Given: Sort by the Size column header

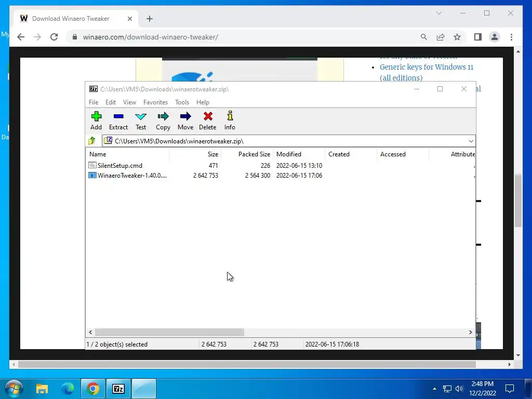Looking at the screenshot, I should pyautogui.click(x=195, y=154).
